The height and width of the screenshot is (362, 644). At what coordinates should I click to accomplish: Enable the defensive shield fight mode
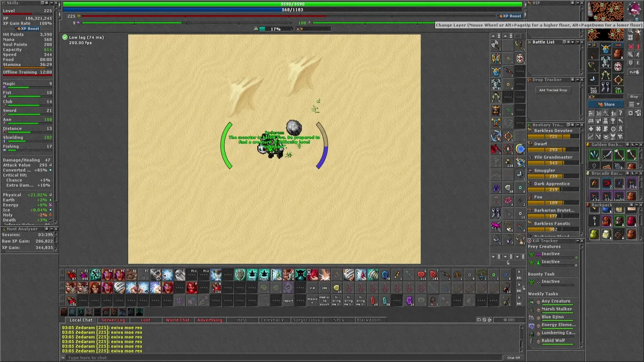point(630,62)
